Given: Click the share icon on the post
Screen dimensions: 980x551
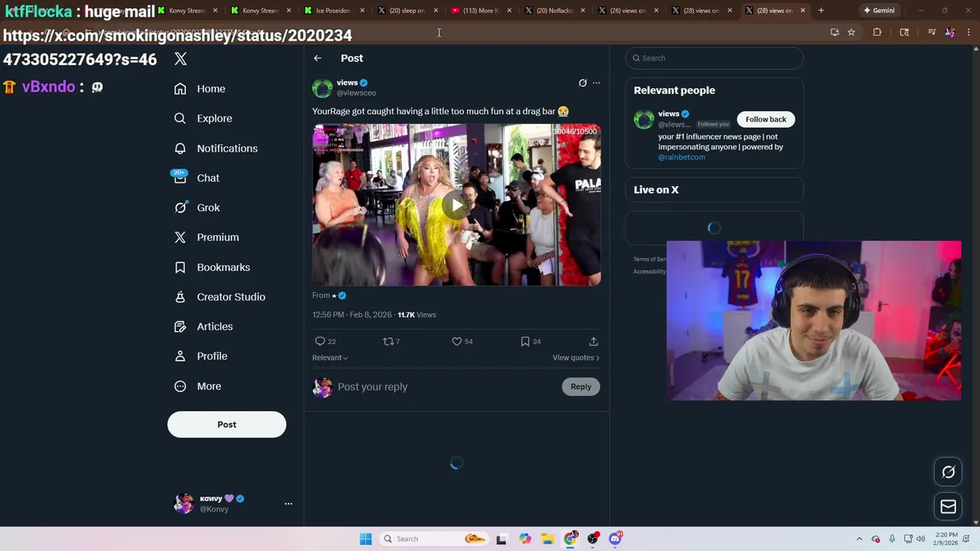Looking at the screenshot, I should pyautogui.click(x=593, y=341).
